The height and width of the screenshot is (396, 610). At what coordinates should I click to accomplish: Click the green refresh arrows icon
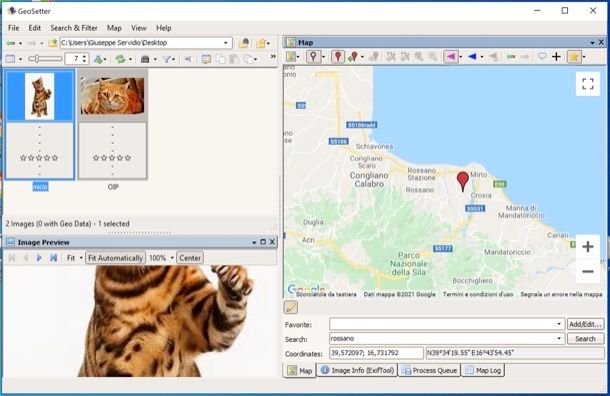click(121, 59)
